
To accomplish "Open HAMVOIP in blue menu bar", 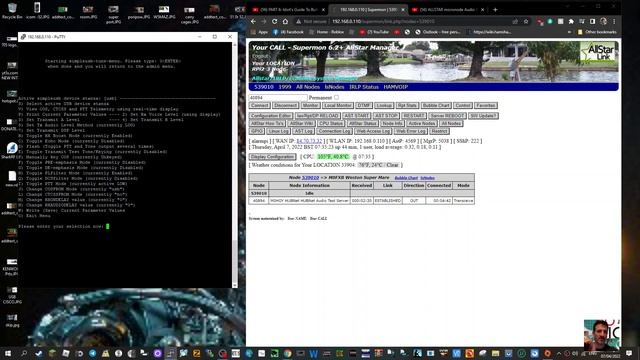I will click(396, 87).
